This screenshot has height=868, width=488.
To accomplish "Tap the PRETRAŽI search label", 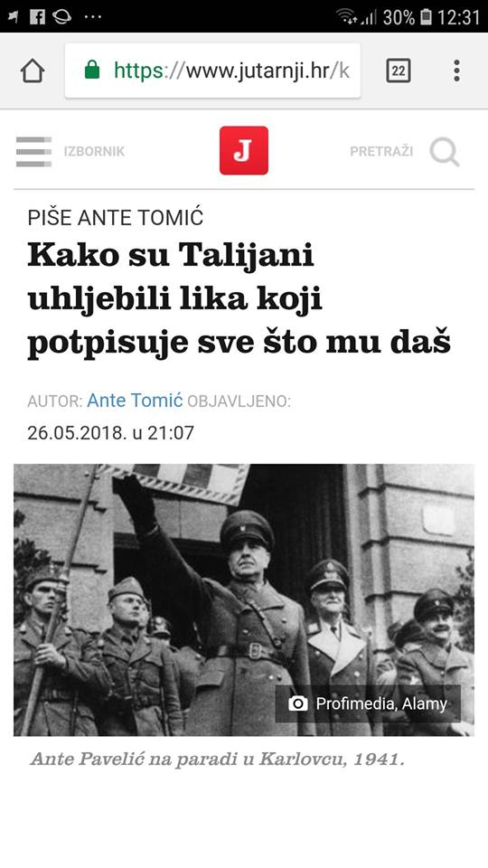I will tap(381, 152).
